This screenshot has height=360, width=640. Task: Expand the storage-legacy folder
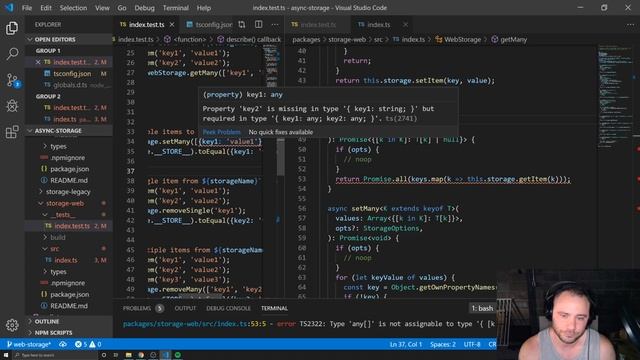pos(68,191)
